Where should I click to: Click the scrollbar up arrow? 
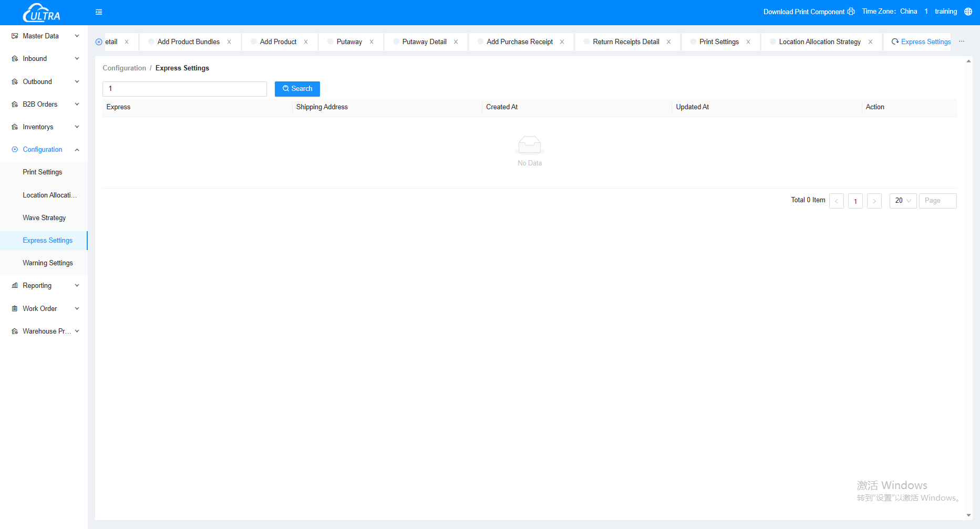click(x=968, y=61)
